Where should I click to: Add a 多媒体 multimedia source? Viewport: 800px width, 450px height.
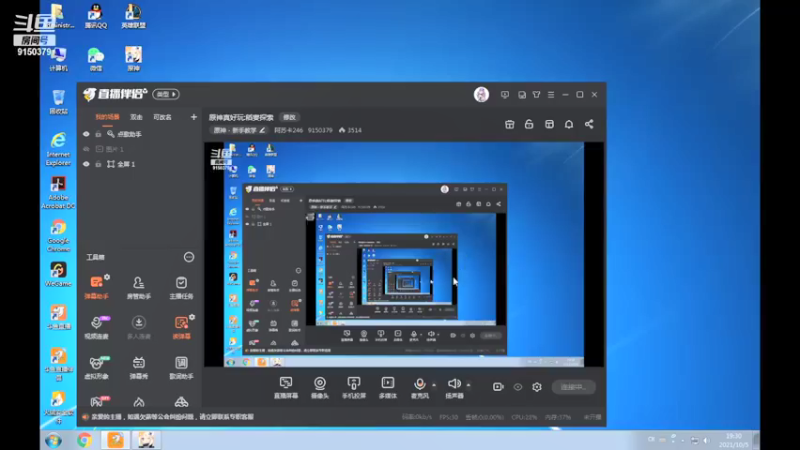click(388, 388)
